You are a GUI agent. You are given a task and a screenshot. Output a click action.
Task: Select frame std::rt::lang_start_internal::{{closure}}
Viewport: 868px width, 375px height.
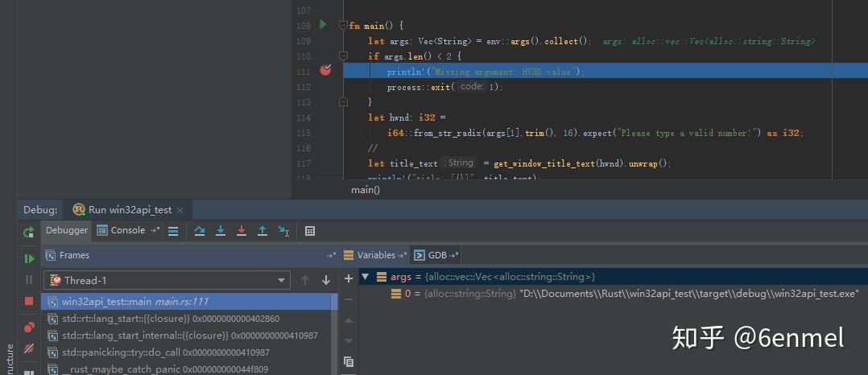point(186,336)
